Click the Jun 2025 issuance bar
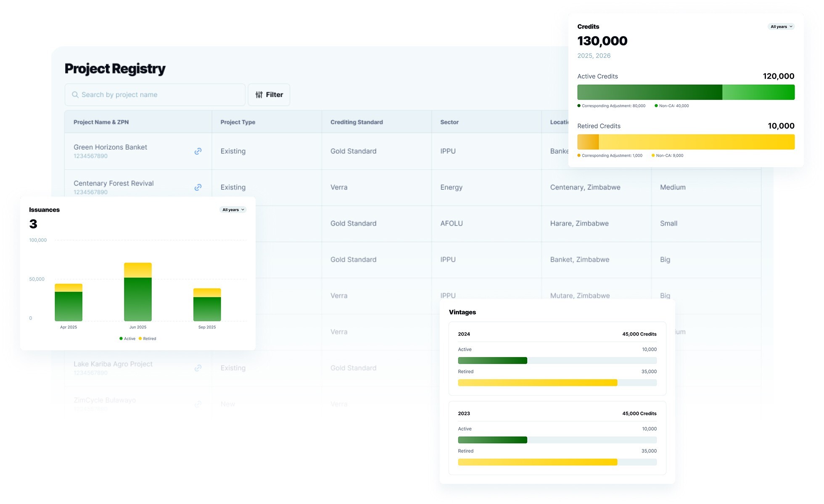824x504 pixels. pos(138,292)
